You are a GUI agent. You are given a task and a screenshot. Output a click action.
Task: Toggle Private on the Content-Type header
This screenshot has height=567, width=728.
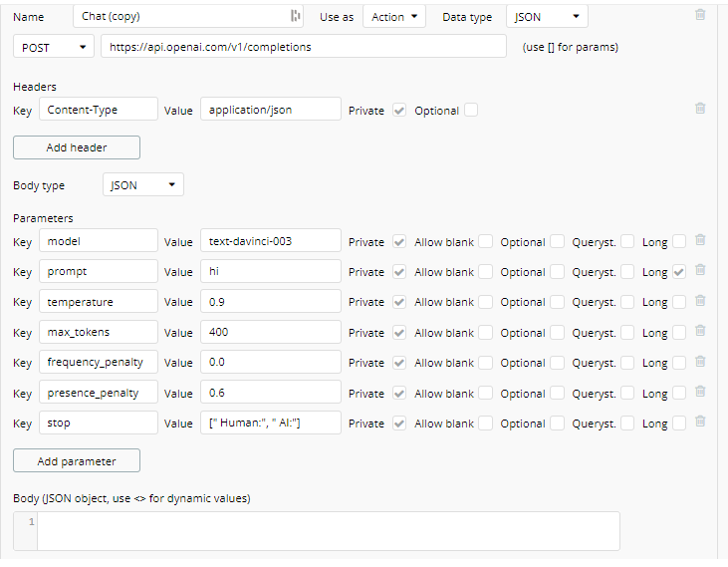[399, 111]
